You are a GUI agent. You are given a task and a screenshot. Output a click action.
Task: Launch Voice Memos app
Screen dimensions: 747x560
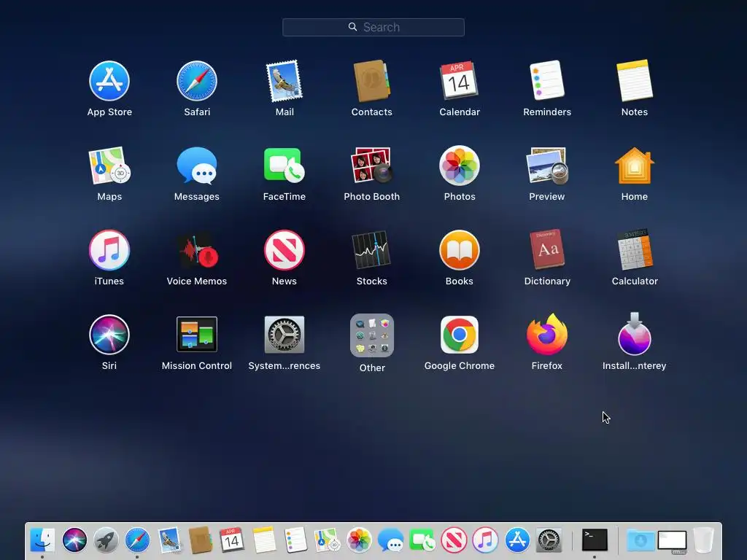pyautogui.click(x=197, y=251)
